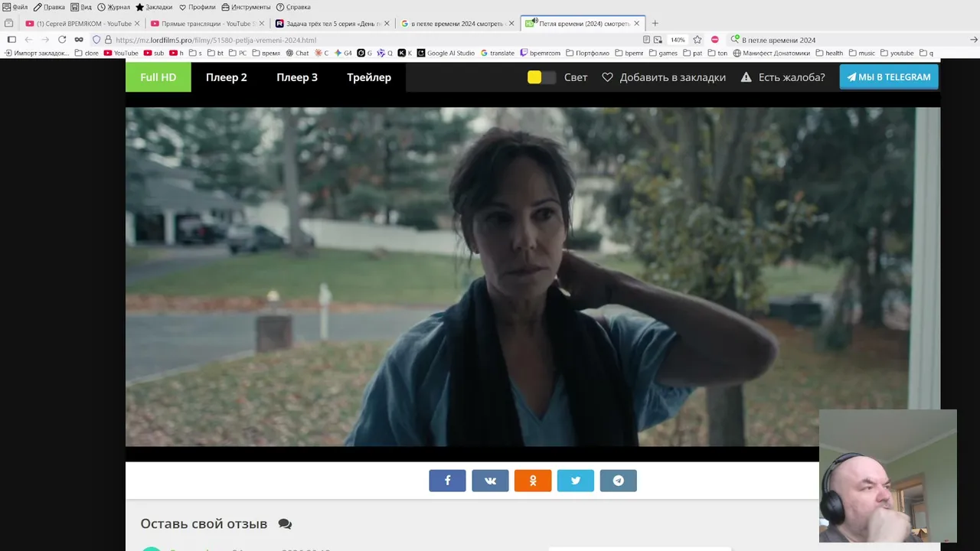Report issue via Есть жалоба?
The width and height of the screenshot is (980, 551).
(782, 77)
